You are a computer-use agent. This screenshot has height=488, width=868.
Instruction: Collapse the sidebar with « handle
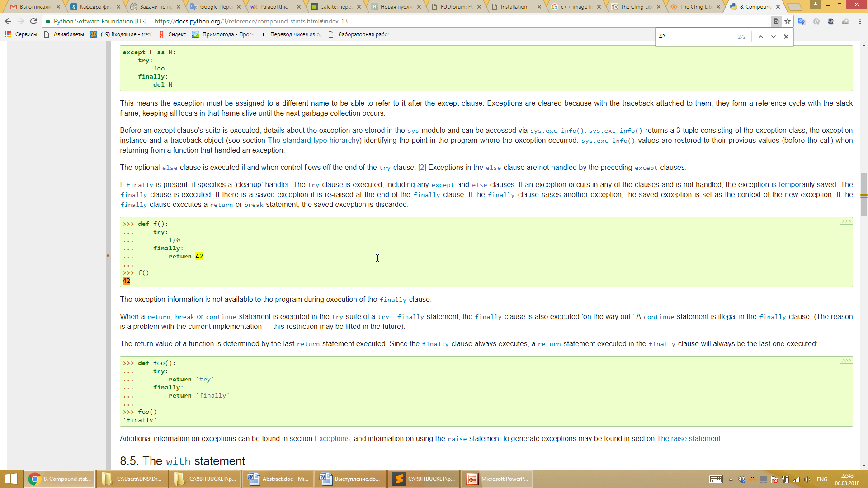click(x=108, y=256)
